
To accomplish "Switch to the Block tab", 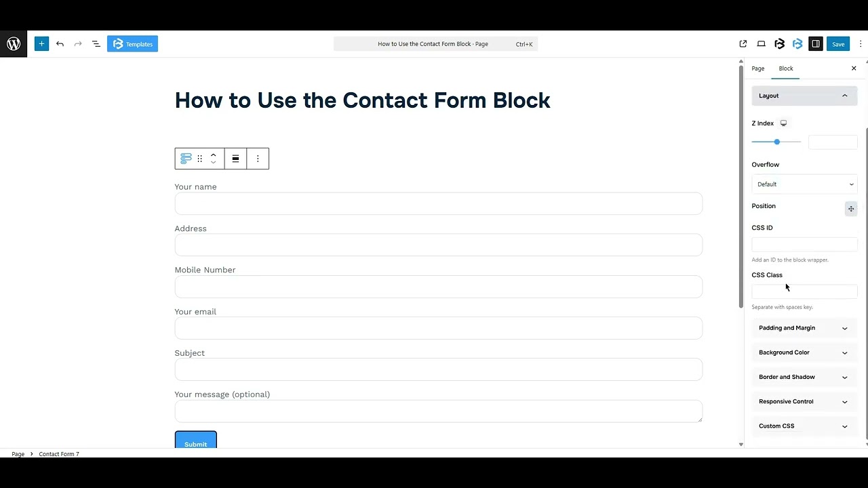I will tap(785, 68).
